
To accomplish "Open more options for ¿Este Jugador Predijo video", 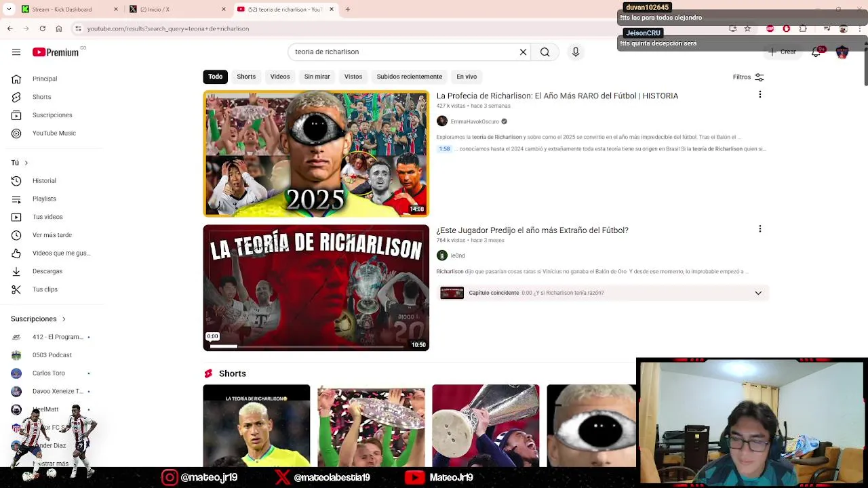I will point(759,229).
